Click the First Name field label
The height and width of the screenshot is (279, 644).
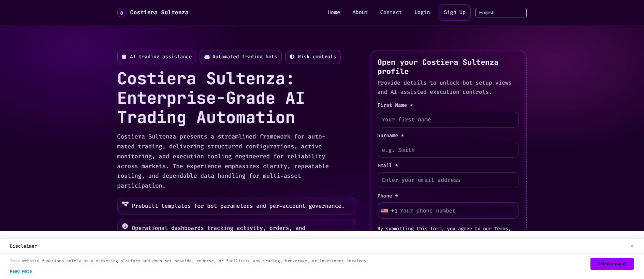coord(395,105)
